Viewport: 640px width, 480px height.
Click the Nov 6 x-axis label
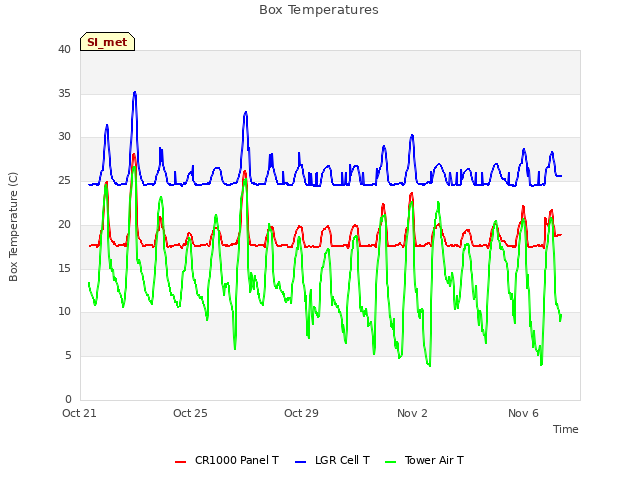point(523,413)
